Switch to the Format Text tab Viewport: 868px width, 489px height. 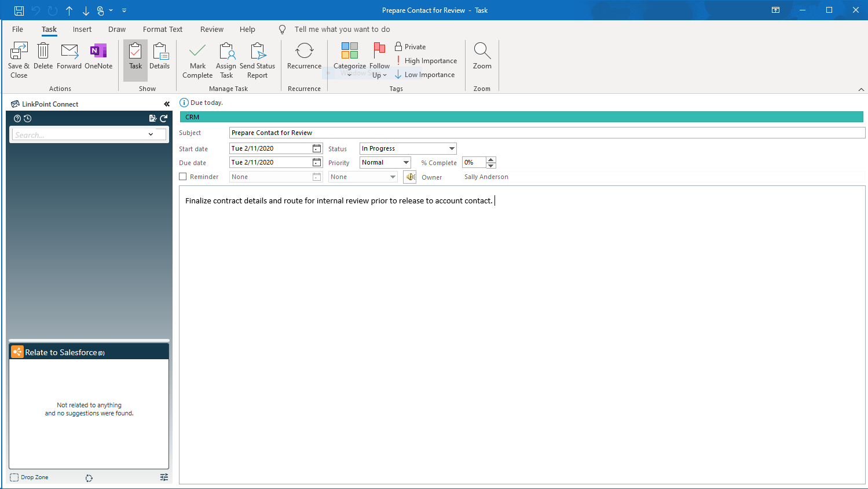[162, 30]
